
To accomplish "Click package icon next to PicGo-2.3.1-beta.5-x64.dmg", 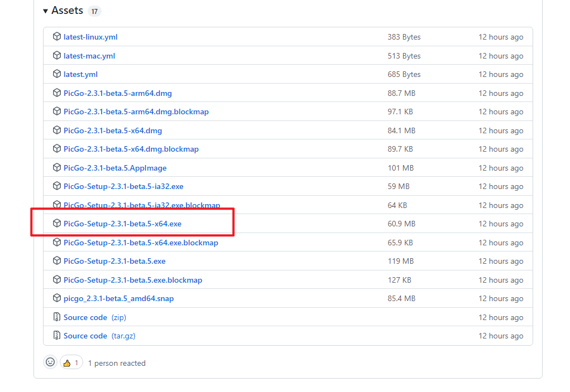I will (57, 130).
